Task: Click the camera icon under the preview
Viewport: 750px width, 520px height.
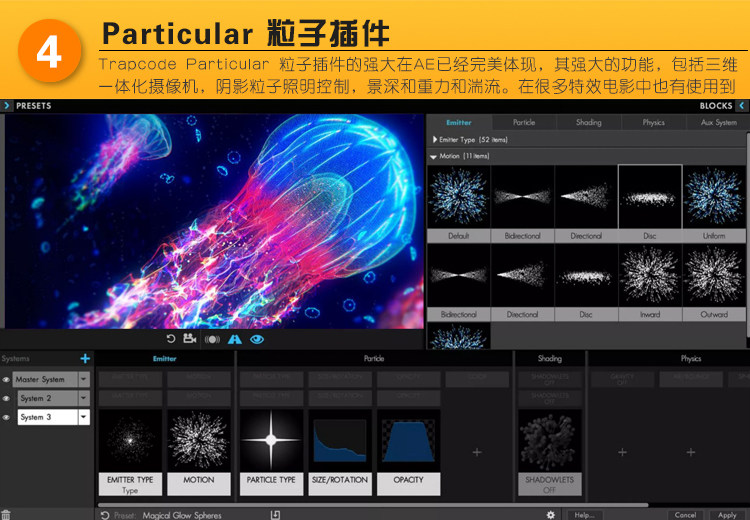Action: [190, 339]
